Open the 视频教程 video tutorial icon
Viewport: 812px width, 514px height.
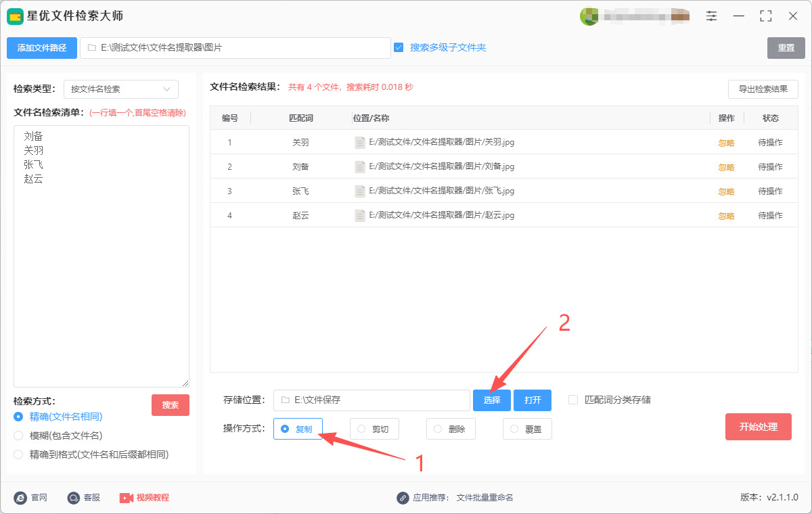click(x=127, y=498)
